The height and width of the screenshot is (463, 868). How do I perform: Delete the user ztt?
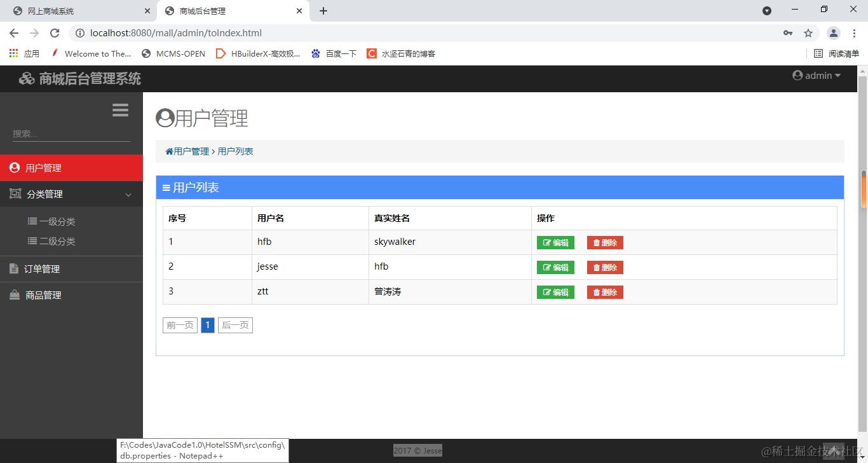coord(604,292)
